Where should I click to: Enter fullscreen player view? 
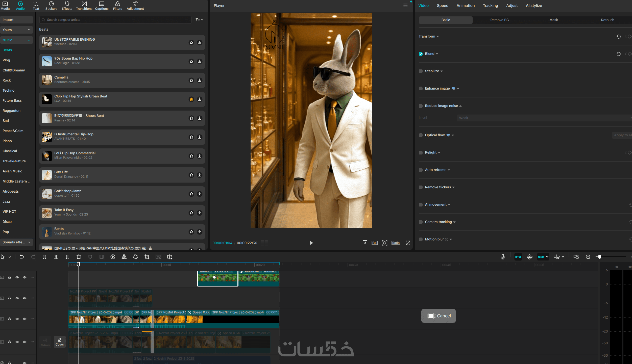(x=408, y=243)
